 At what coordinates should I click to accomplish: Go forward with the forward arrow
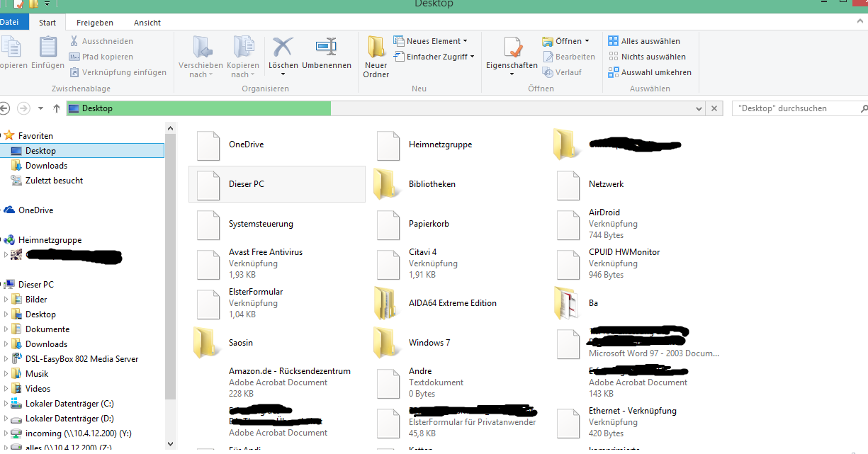point(23,108)
